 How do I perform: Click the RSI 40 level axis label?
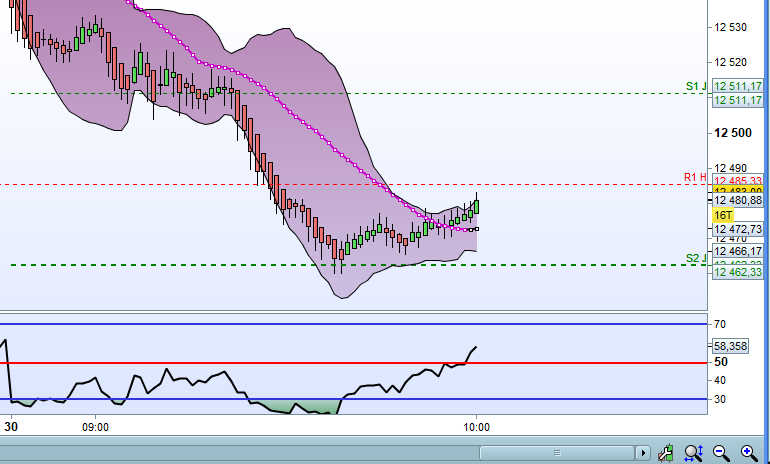(720, 381)
